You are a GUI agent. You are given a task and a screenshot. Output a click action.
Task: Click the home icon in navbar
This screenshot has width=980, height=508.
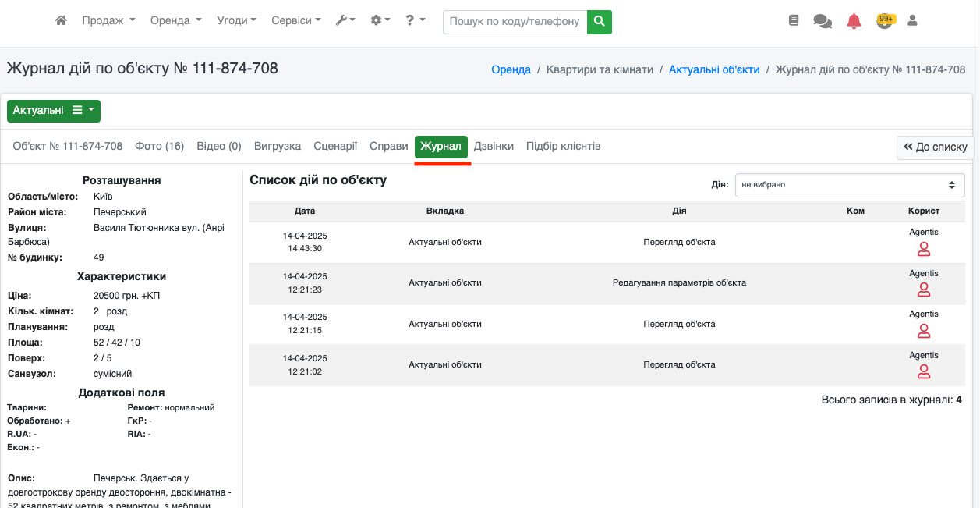tap(61, 21)
